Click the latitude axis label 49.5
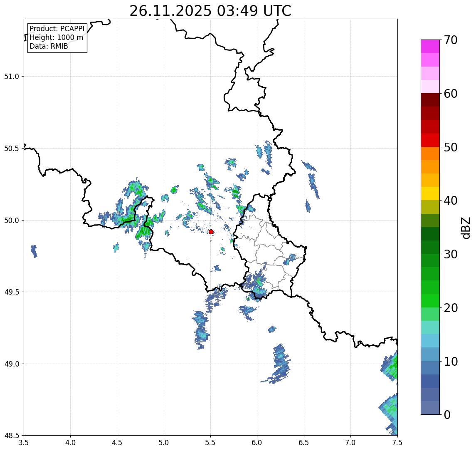Screen dimensions: 476x451 pyautogui.click(x=12, y=292)
